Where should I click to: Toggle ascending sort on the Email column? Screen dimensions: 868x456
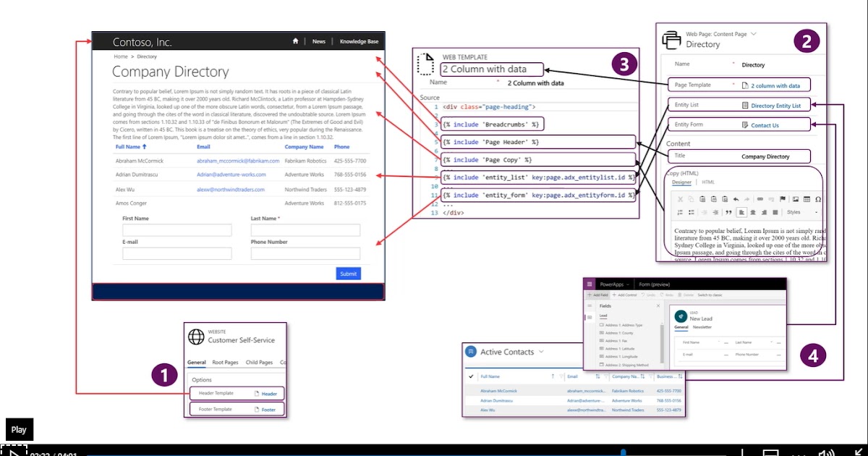click(597, 376)
